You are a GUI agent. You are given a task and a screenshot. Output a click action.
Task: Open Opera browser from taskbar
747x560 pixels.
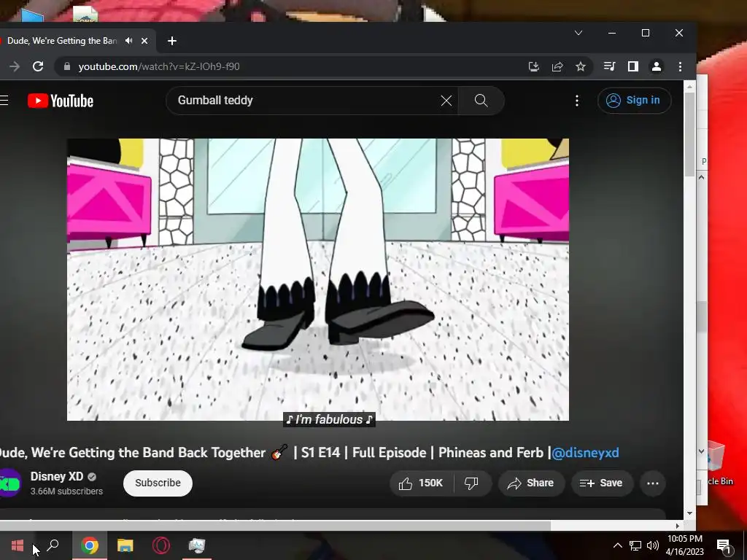161,545
